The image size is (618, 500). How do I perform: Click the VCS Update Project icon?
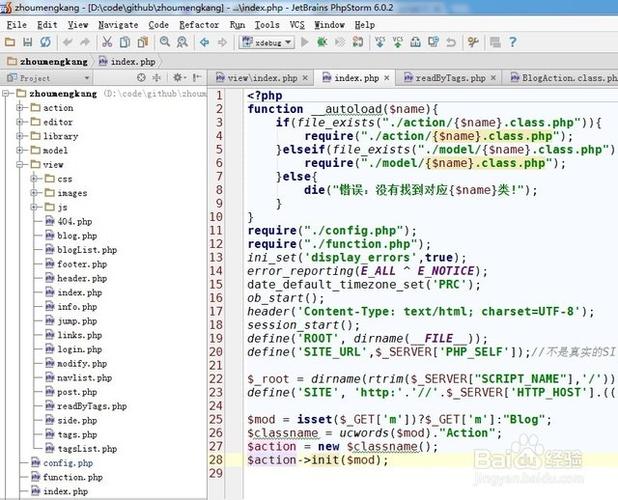[380, 42]
